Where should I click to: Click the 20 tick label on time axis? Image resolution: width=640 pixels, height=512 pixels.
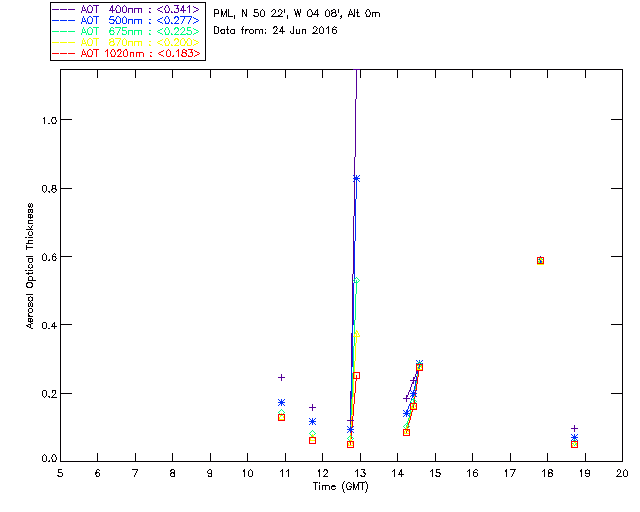[622, 473]
